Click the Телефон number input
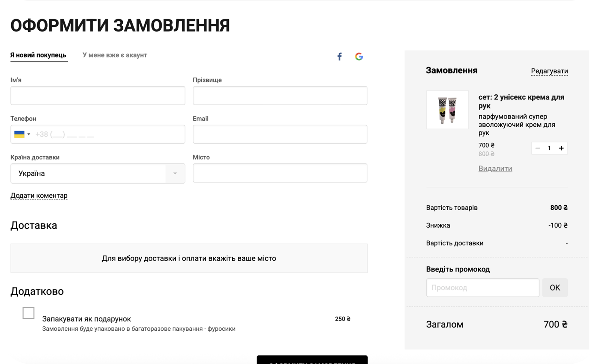Screen dimensions: 599x364 click(108, 134)
